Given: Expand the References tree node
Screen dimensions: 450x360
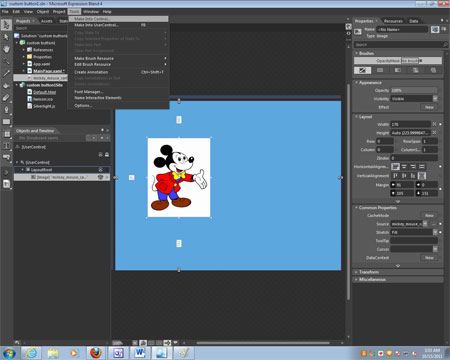Looking at the screenshot, I should 24,50.
